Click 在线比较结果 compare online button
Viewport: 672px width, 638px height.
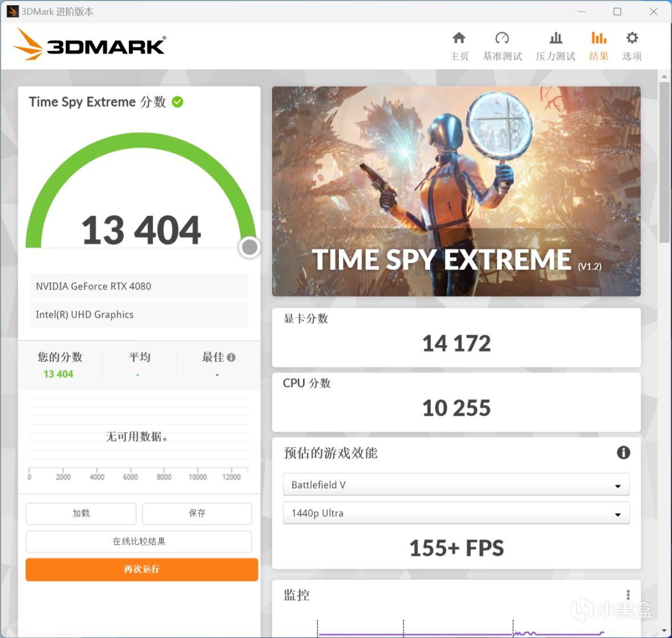(139, 541)
